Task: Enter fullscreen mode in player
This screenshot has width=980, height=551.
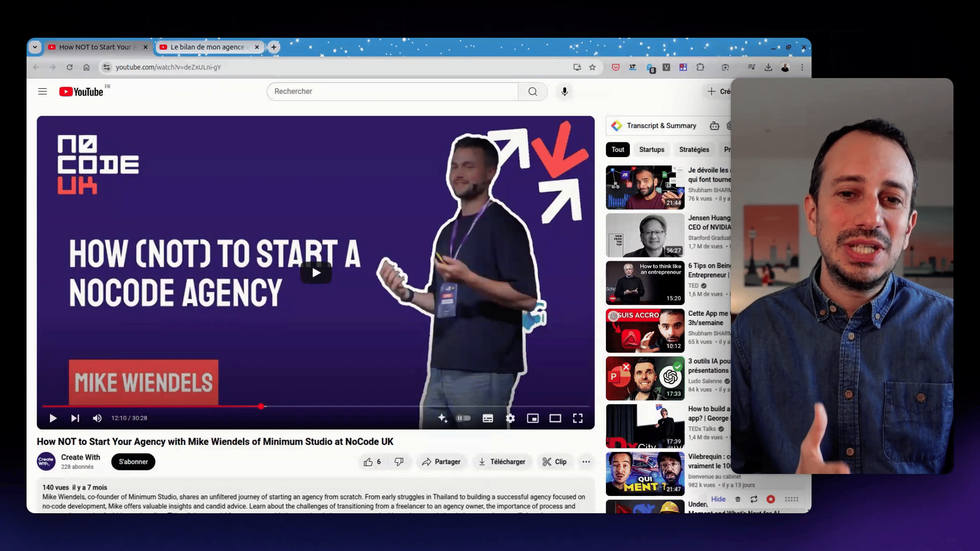Action: (x=578, y=418)
